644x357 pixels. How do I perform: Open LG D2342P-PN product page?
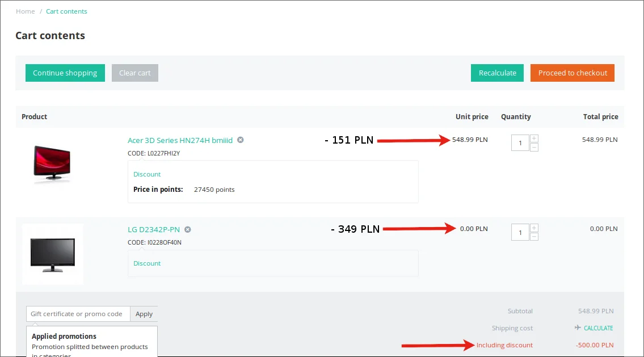tap(154, 230)
